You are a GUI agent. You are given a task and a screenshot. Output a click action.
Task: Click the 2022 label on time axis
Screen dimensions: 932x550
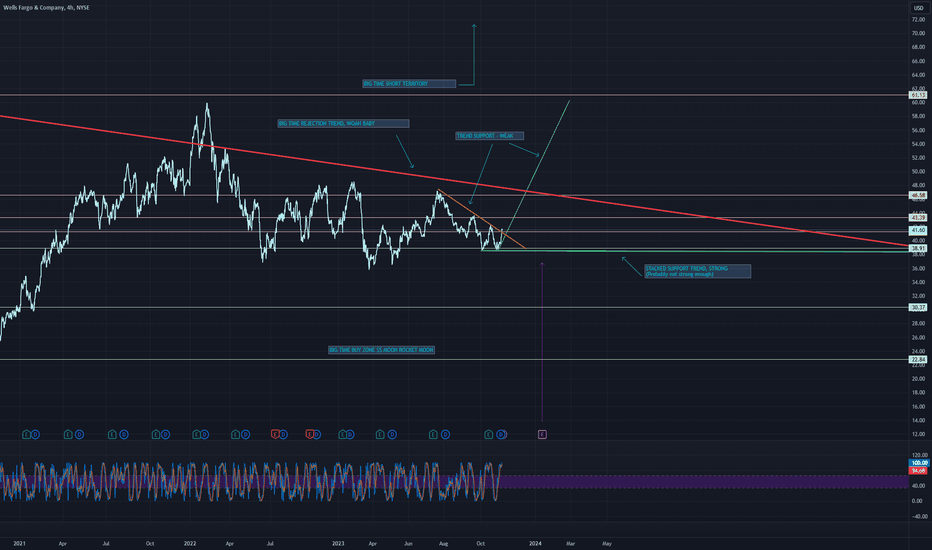pos(190,543)
